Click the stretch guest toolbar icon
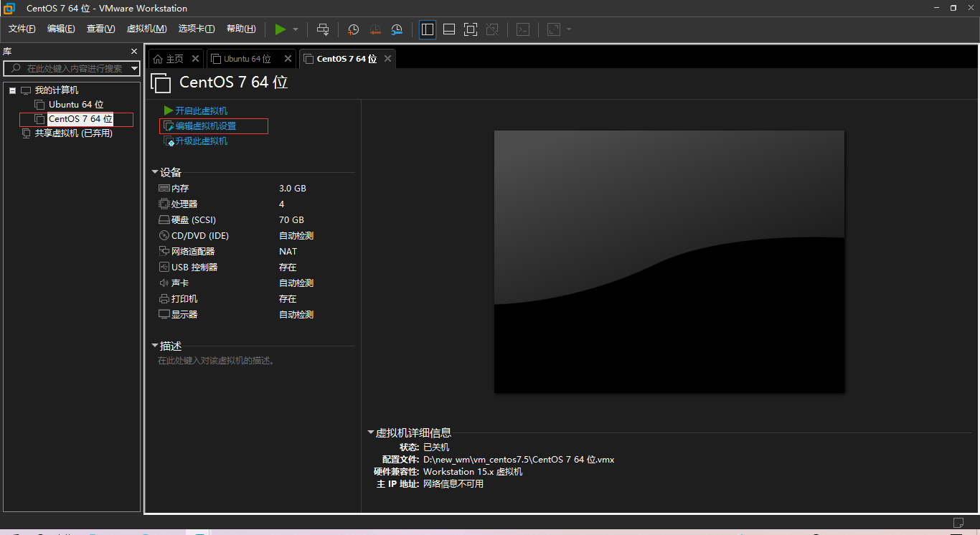The image size is (980, 535). (554, 29)
